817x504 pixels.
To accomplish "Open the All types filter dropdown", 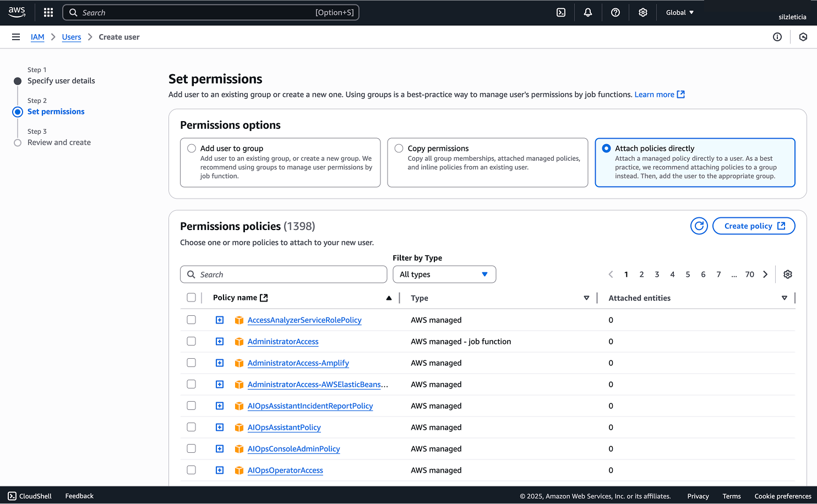I will 444,274.
